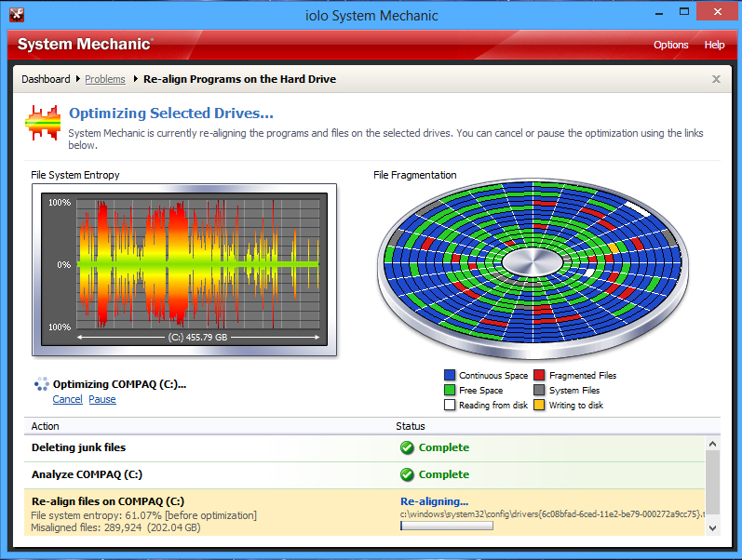
Task: Click the Re-aligning progress bar
Action: pos(447,526)
